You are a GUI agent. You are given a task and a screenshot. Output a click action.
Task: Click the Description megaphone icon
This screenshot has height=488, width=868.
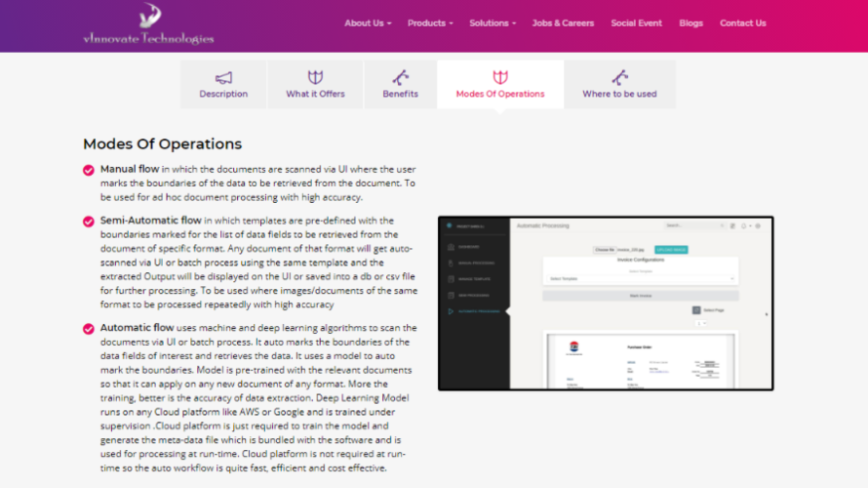[223, 77]
